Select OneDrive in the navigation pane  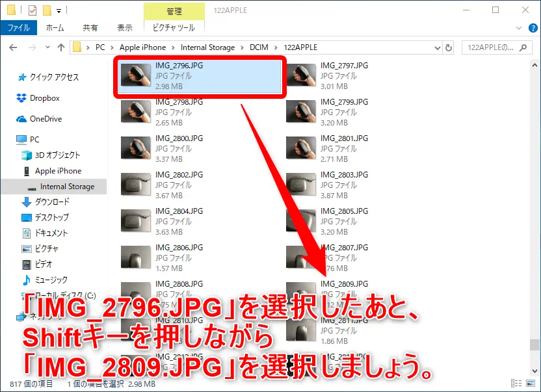pos(39,119)
